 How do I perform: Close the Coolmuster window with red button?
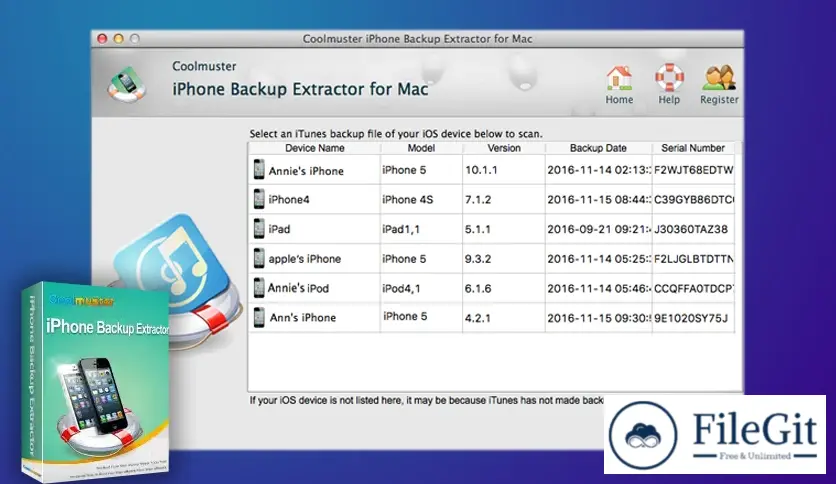[x=102, y=38]
